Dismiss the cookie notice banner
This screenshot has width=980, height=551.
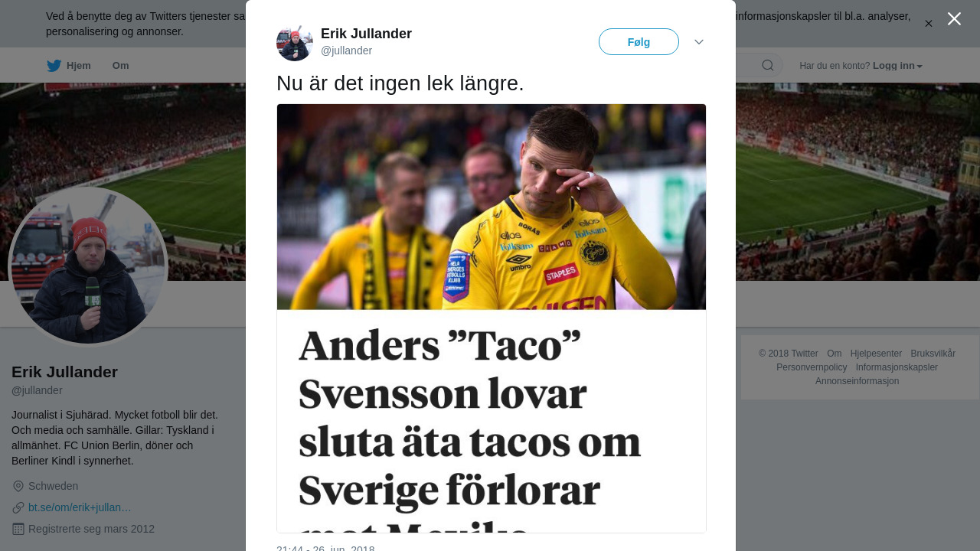(929, 24)
